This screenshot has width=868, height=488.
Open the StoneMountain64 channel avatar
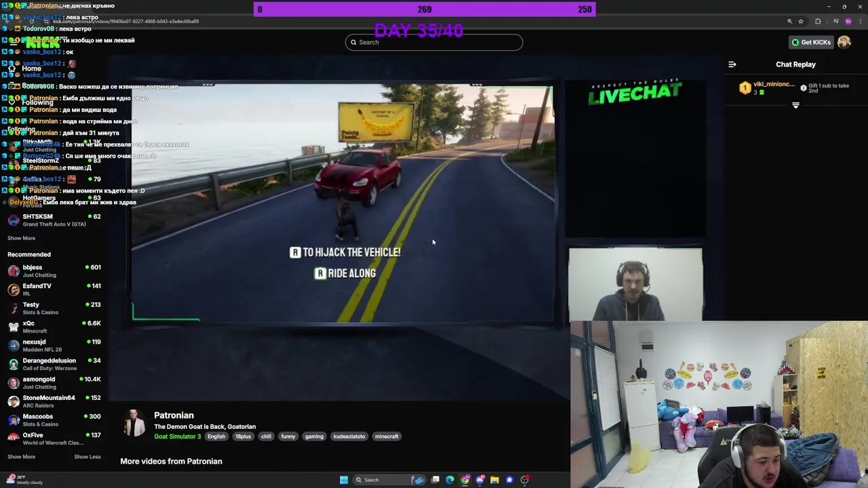tap(14, 401)
